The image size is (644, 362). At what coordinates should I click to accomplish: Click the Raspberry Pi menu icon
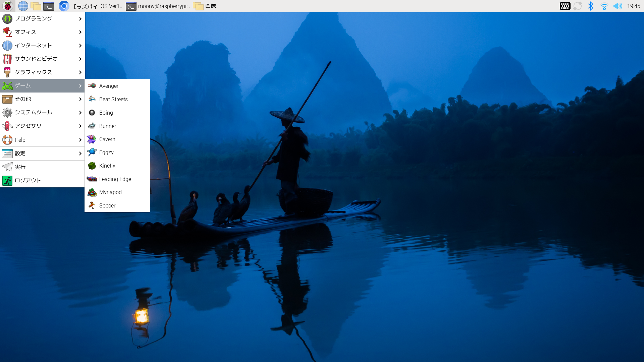pos(7,6)
